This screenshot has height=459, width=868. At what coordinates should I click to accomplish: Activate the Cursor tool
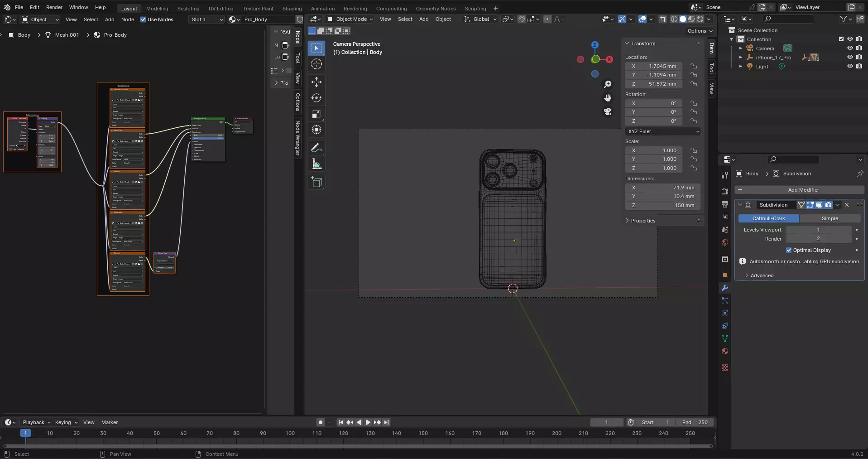click(317, 64)
